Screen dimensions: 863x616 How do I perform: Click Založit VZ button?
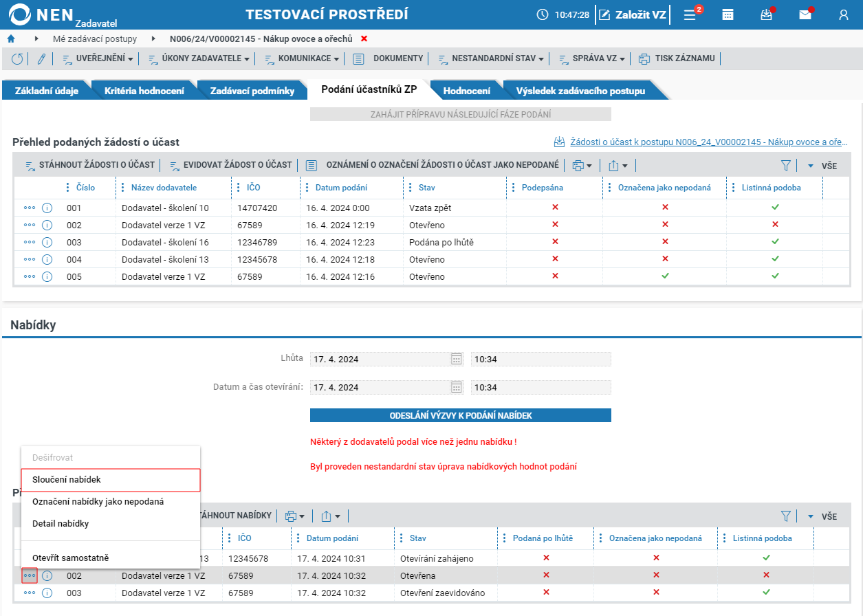[x=633, y=14]
